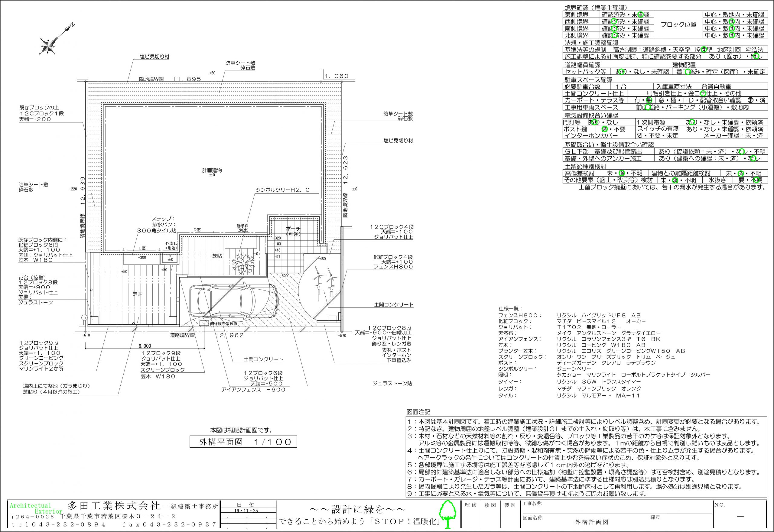Click the リクシル マルモアート MA-11 entry
The image size is (774, 532).
(x=598, y=396)
